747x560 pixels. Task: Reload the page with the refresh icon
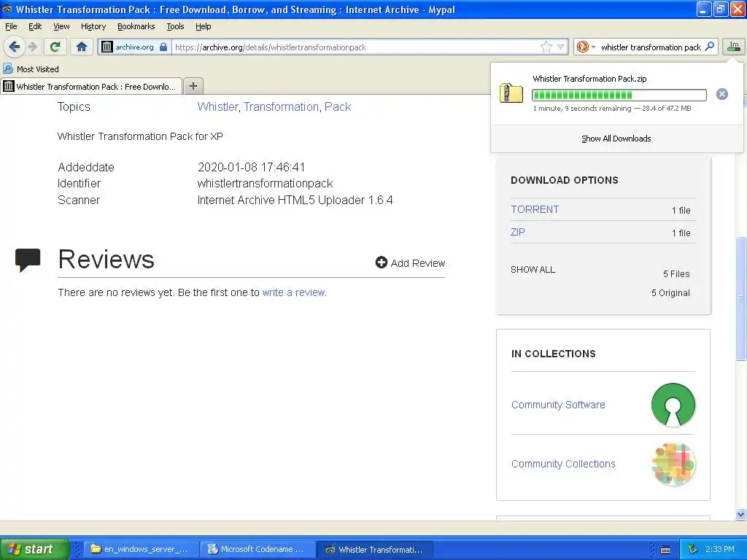click(x=55, y=47)
